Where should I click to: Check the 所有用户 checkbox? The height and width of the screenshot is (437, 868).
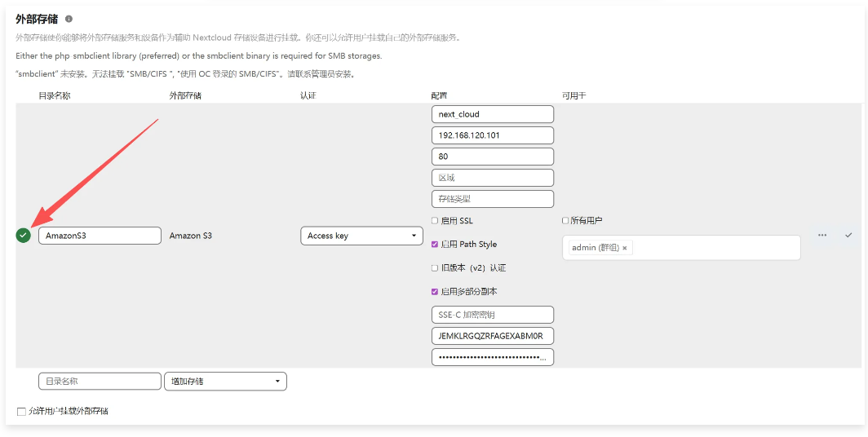(x=565, y=221)
